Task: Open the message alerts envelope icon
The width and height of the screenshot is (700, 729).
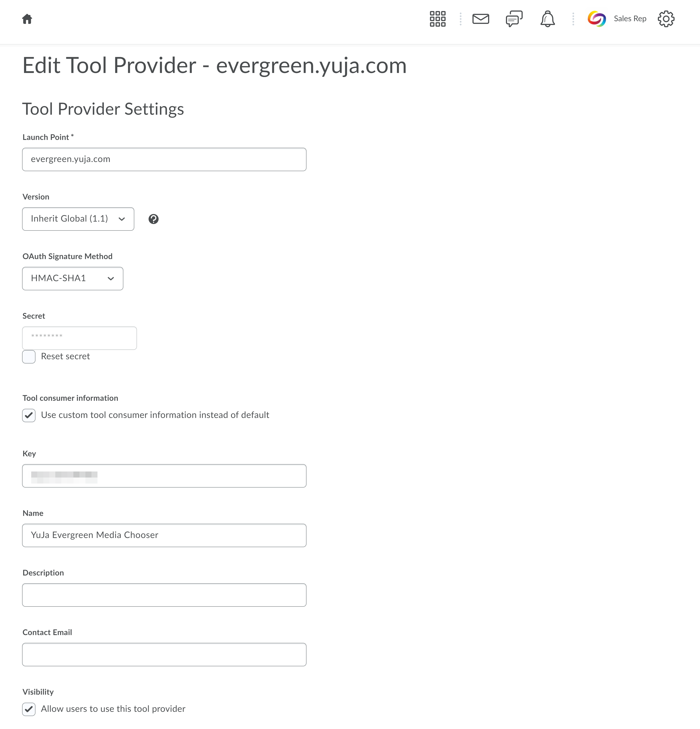Action: [481, 19]
